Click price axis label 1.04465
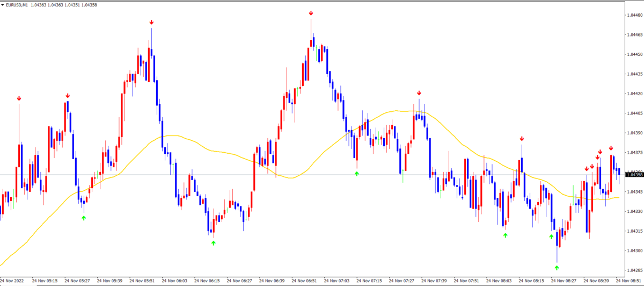The height and width of the screenshot is (286, 644). point(634,34)
